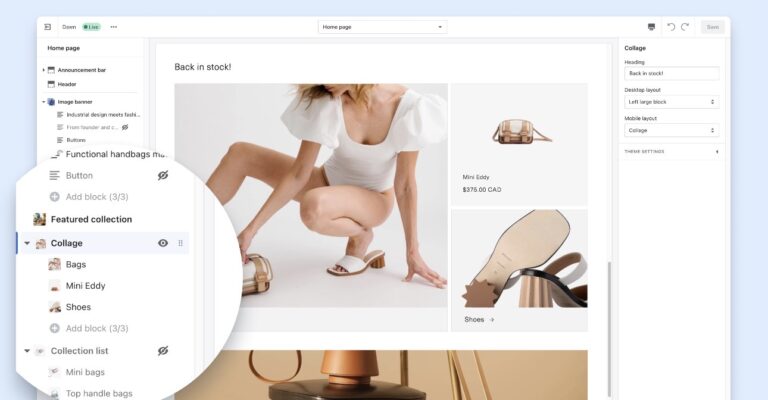Grab the Collage section drag handle
Image resolution: width=768 pixels, height=400 pixels.
pos(180,243)
